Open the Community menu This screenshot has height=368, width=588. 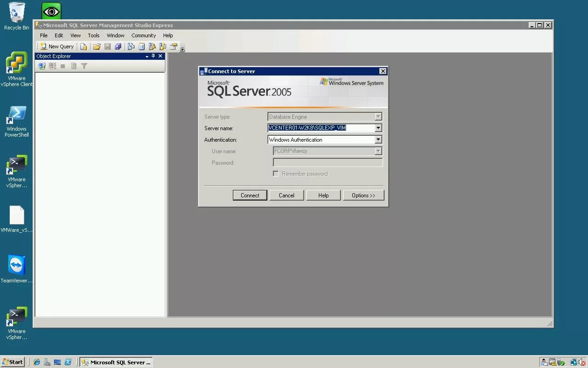[x=143, y=35]
